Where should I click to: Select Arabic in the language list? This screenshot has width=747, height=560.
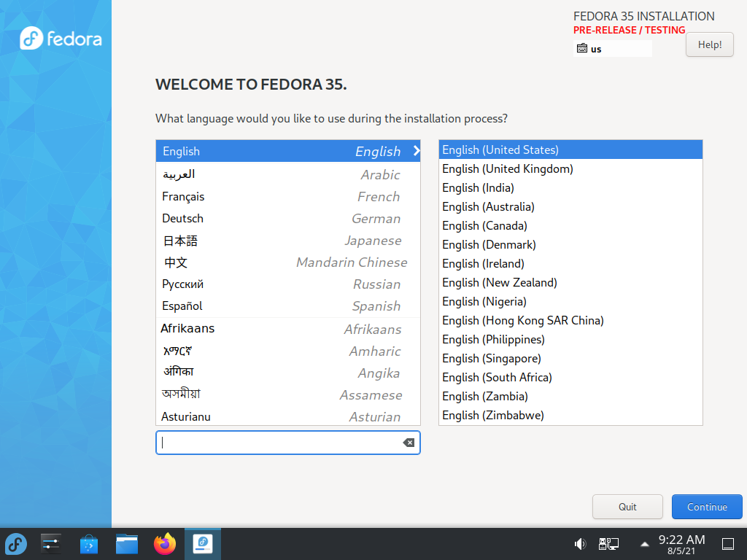click(x=287, y=174)
